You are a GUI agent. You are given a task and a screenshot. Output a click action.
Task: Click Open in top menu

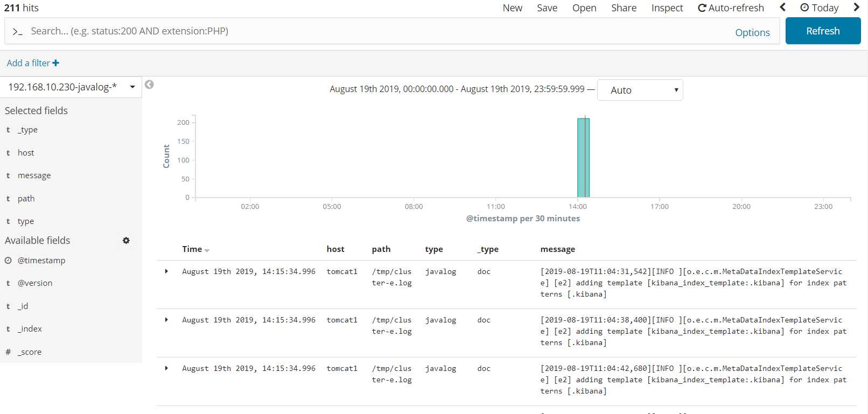point(584,8)
